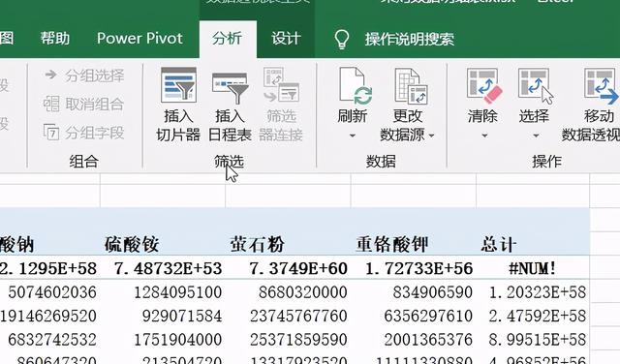The height and width of the screenshot is (364, 620).
Task: Click the Refresh (刷新) icon
Action: pos(356,86)
